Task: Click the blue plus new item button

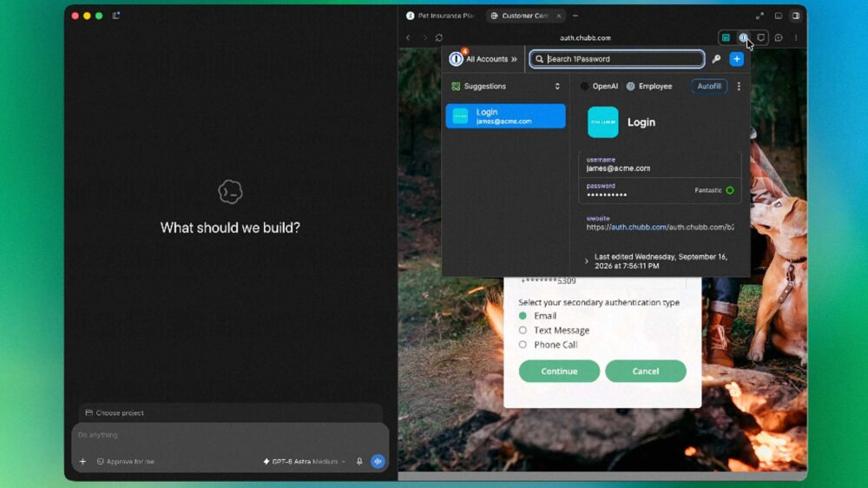Action: point(736,59)
